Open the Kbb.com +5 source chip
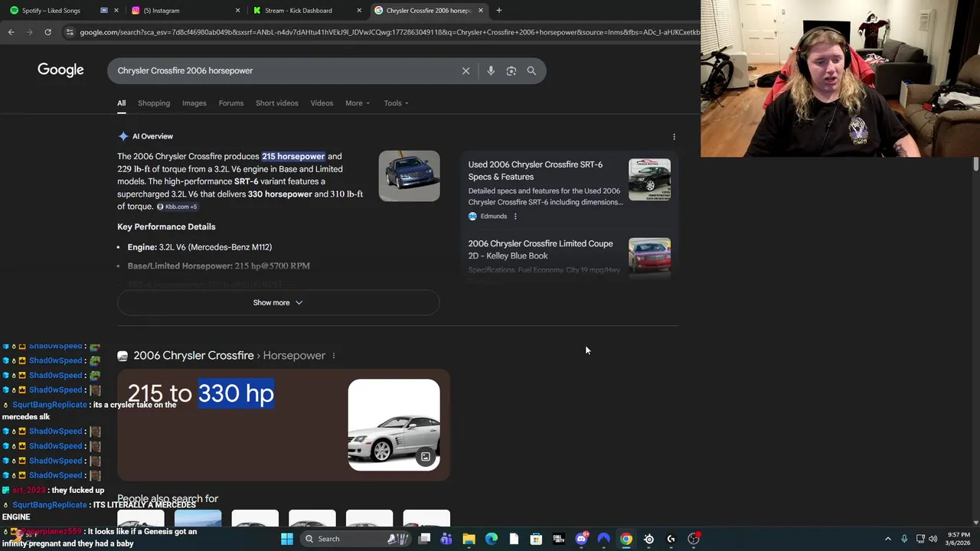This screenshot has width=980, height=551. point(177,207)
